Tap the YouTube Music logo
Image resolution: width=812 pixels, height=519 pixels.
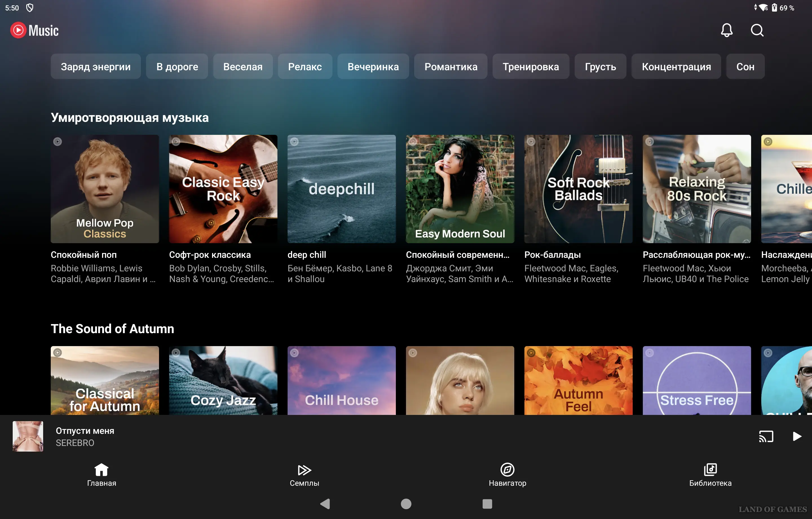34,30
